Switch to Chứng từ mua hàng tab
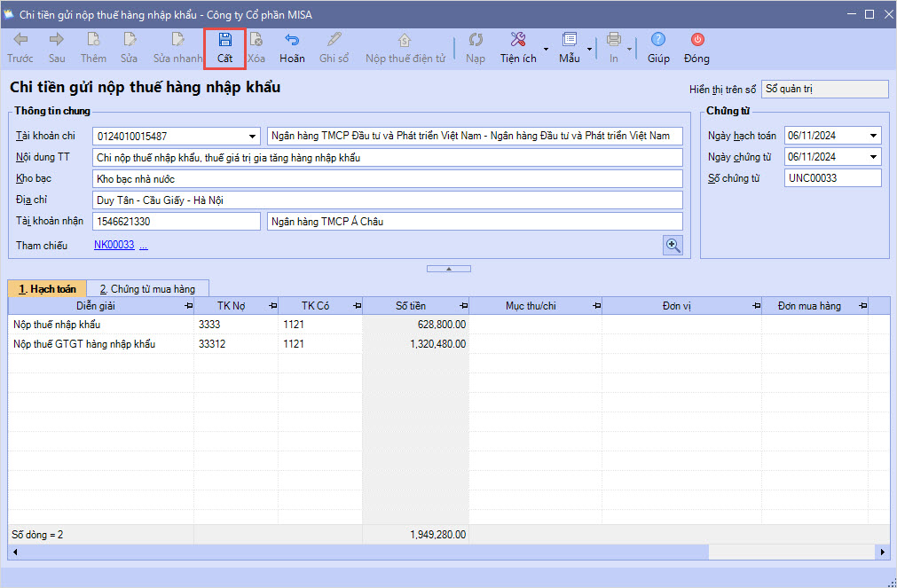The image size is (897, 588). 147,288
